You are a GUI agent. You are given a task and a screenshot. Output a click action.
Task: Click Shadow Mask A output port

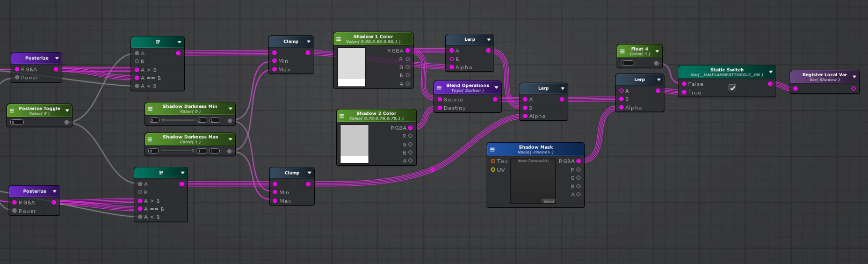point(578,194)
